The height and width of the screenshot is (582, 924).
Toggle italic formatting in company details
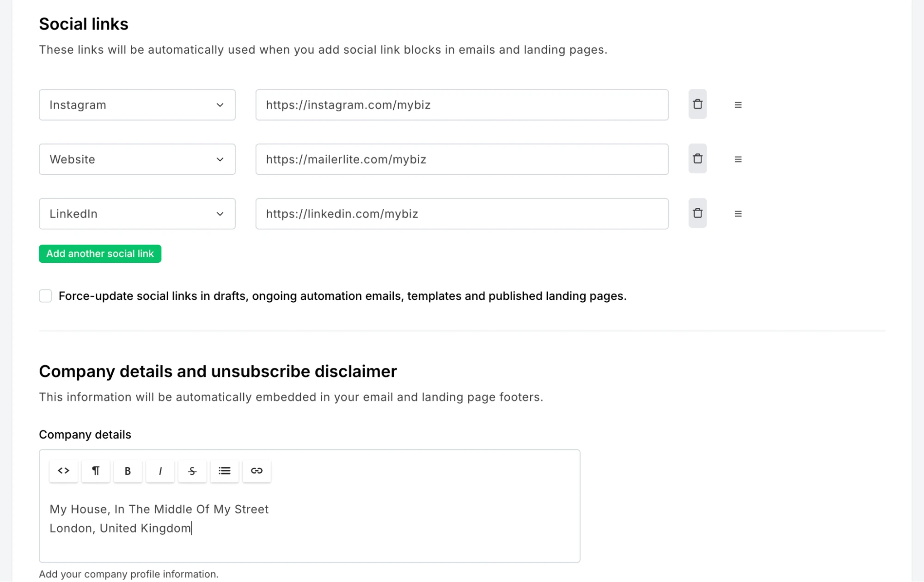coord(160,471)
